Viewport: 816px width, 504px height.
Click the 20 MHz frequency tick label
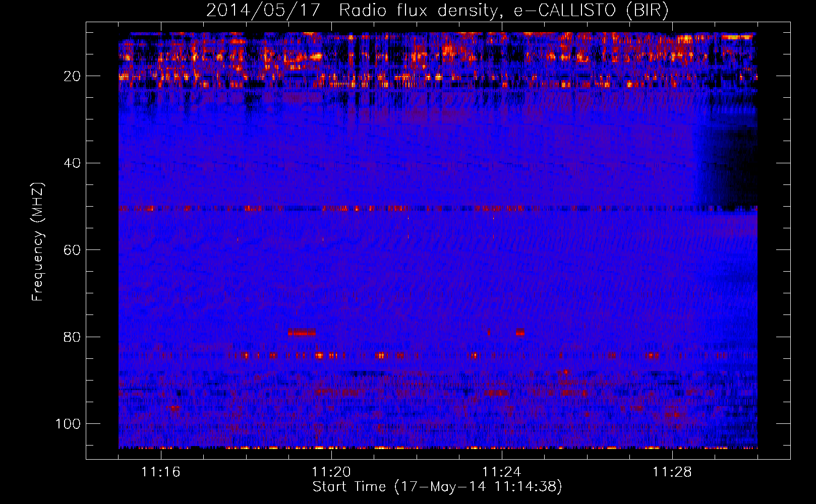(72, 76)
